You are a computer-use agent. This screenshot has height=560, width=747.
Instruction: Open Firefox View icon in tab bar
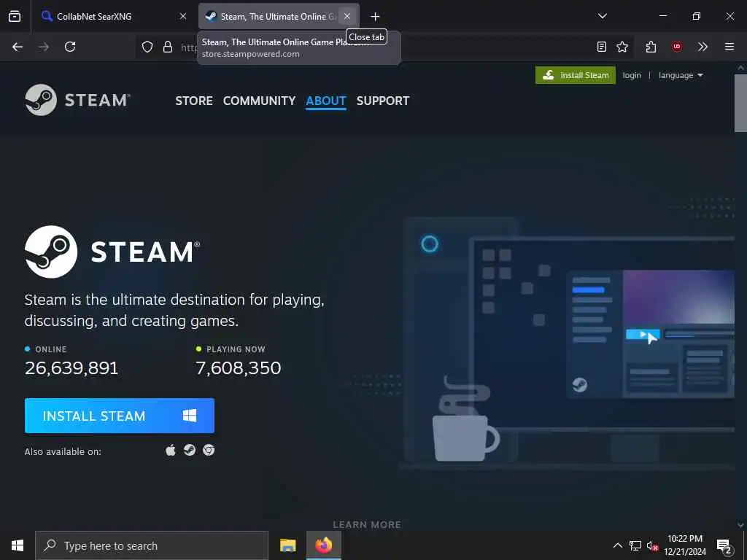click(x=15, y=16)
